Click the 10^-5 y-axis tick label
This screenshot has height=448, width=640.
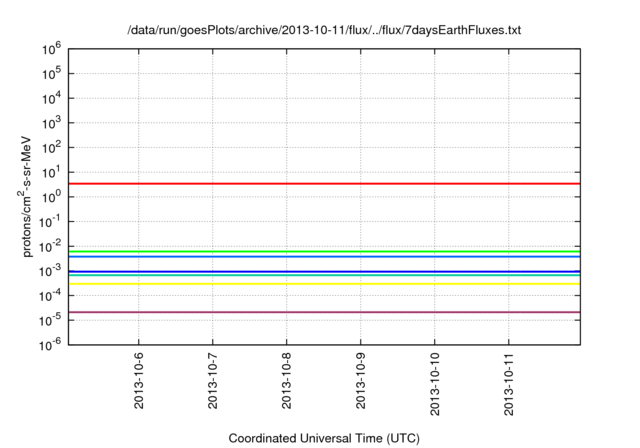pyautogui.click(x=50, y=320)
